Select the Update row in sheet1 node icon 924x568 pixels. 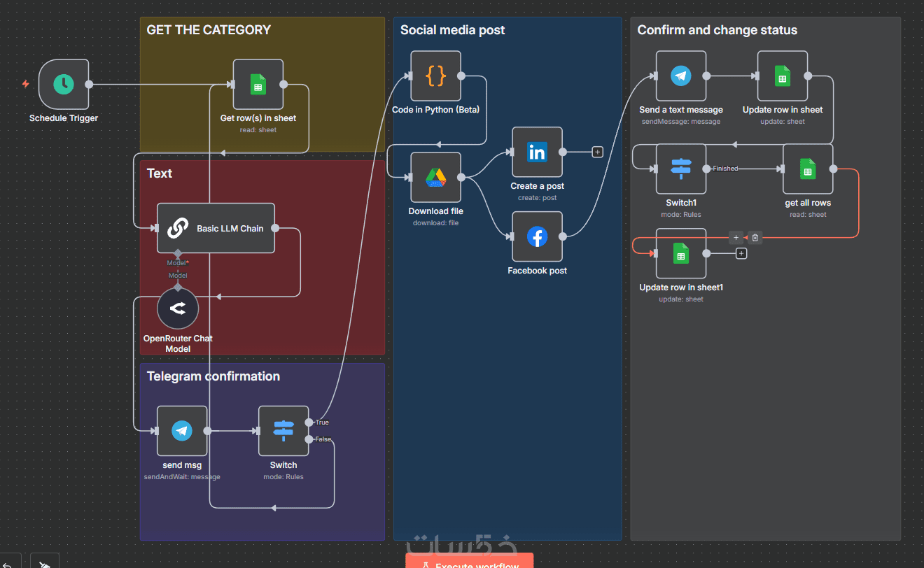click(x=681, y=253)
